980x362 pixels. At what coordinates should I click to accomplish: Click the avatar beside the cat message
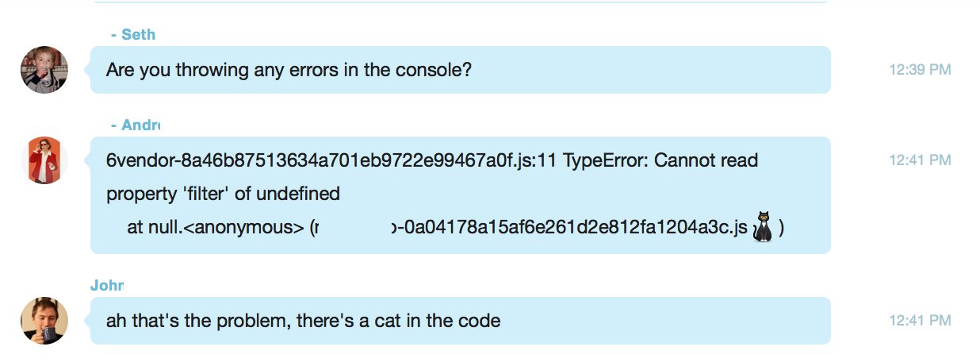pos(44,321)
